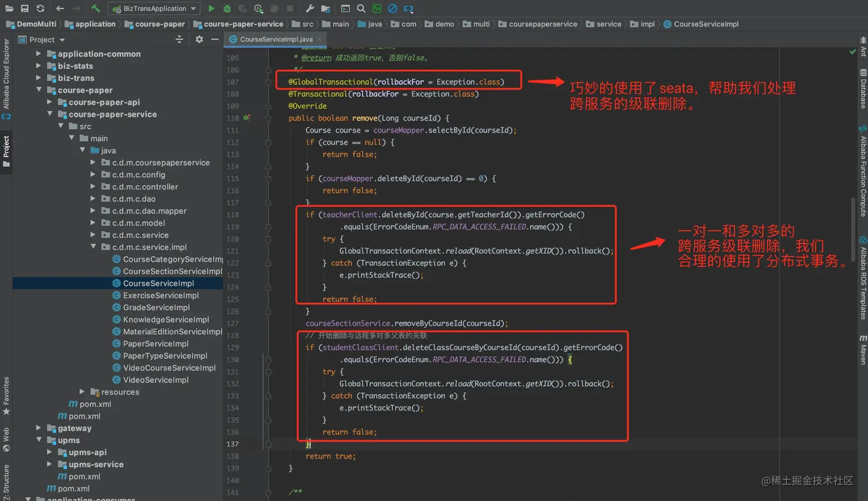
Task: Collapse the c.d.m.c.service.impl package
Action: pyautogui.click(x=94, y=247)
